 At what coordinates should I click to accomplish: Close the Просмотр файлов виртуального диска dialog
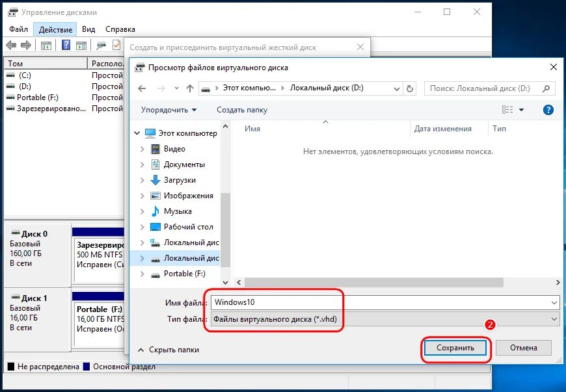554,68
